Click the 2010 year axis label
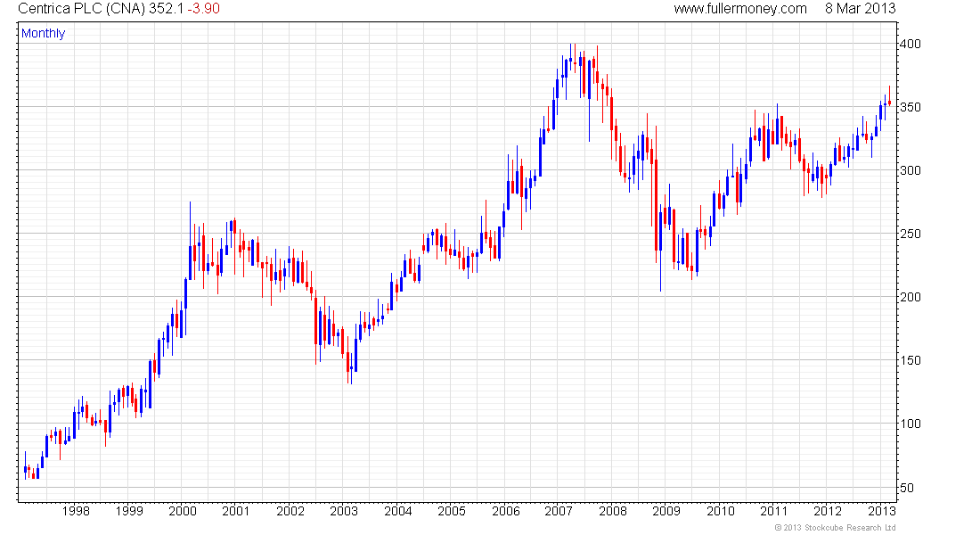The height and width of the screenshot is (535, 980). click(721, 511)
